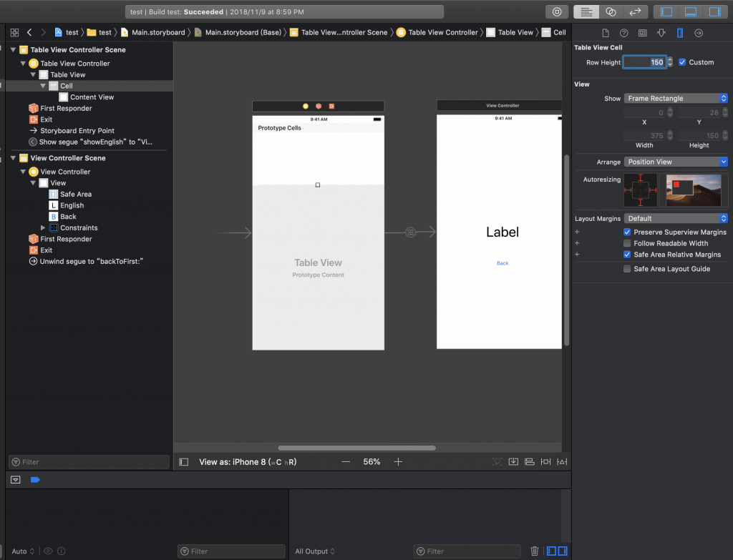The width and height of the screenshot is (733, 560).
Task: Select the Content View outline item
Action: [x=87, y=97]
